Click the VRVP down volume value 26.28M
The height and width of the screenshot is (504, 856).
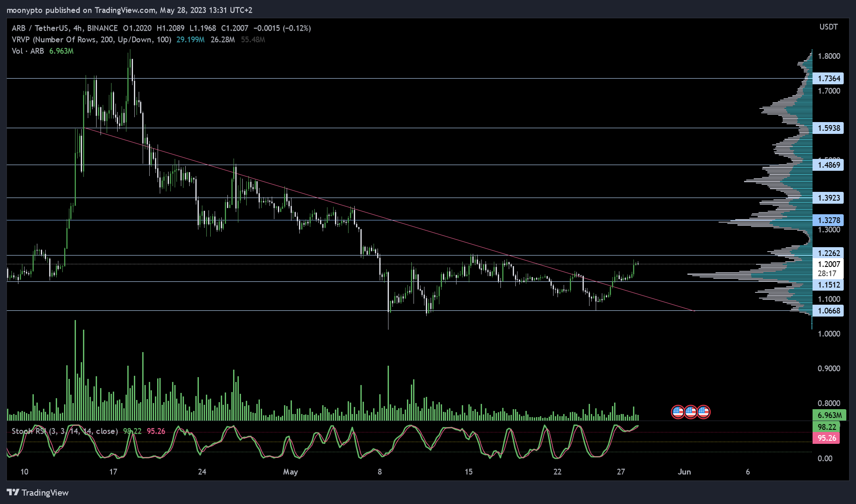coord(223,40)
